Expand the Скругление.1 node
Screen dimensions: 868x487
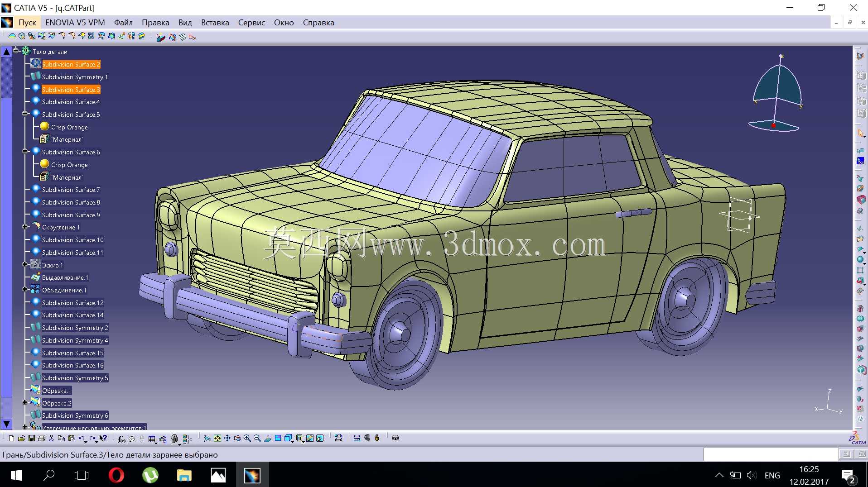coord(25,227)
